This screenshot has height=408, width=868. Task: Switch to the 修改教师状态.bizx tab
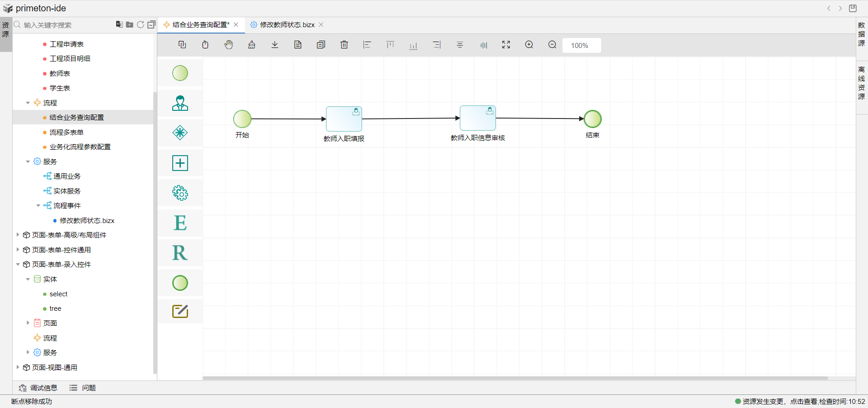pyautogui.click(x=287, y=25)
